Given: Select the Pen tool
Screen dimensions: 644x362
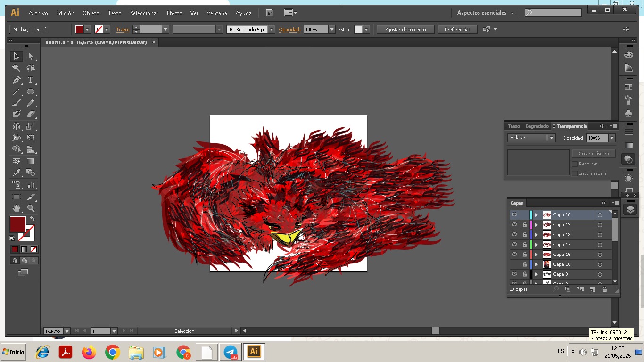Looking at the screenshot, I should [17, 80].
